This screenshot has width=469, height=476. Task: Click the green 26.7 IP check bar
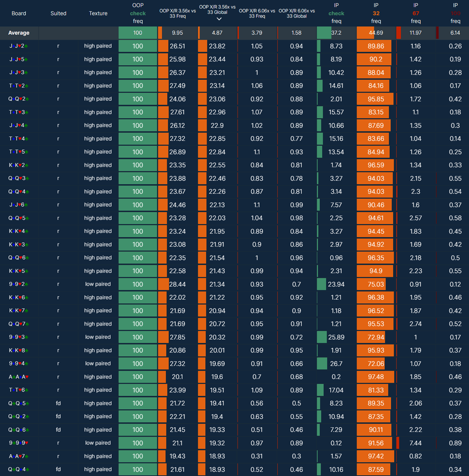[322, 363]
